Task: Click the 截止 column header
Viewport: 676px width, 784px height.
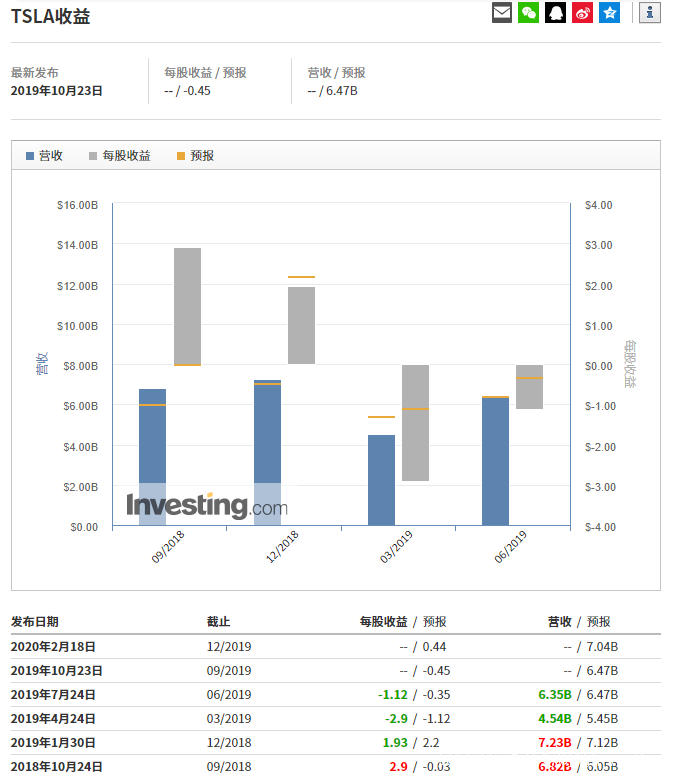Action: [218, 622]
